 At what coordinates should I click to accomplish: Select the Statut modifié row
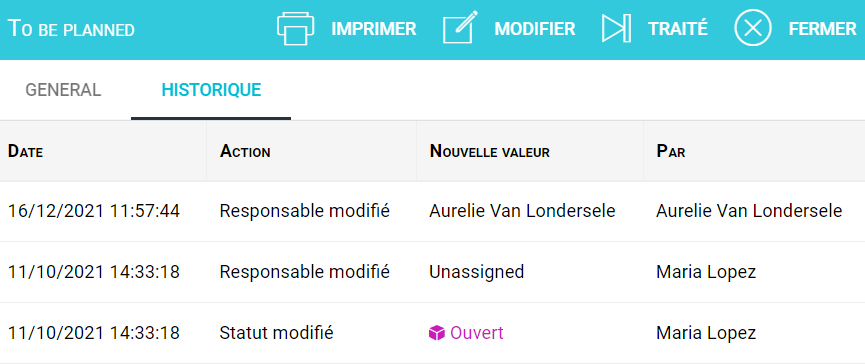432,333
